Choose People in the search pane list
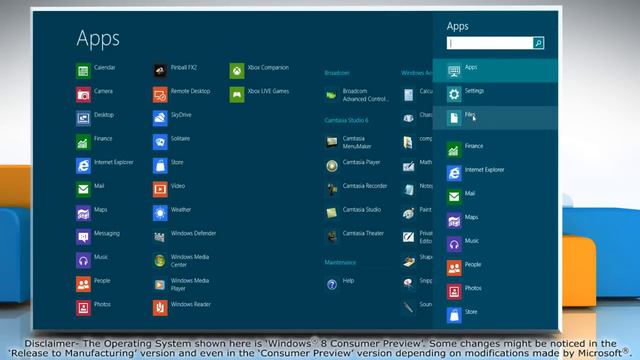The width and height of the screenshot is (640, 360). point(495,268)
